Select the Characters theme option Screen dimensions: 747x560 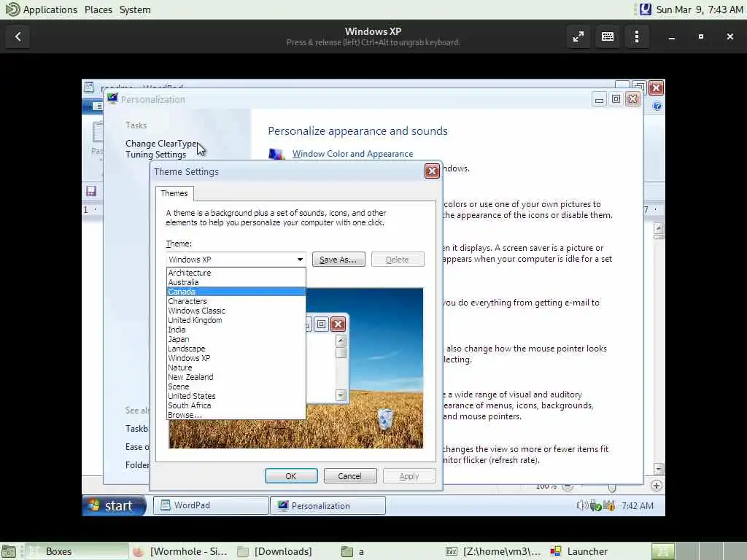236,301
